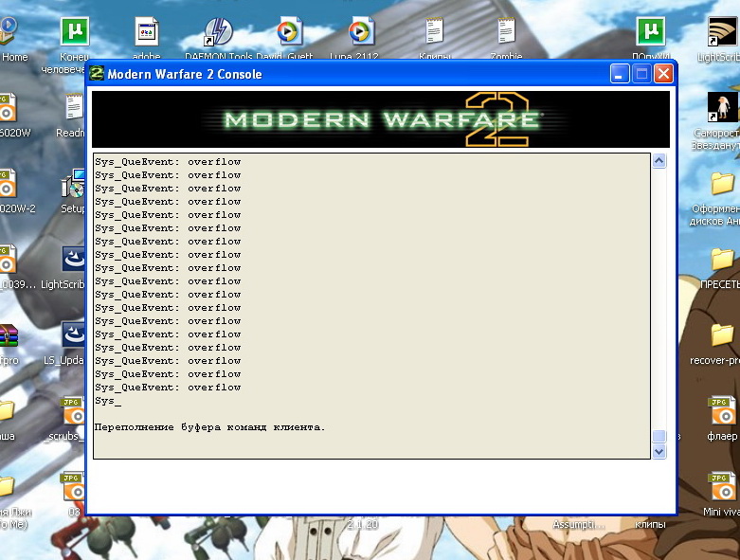Select the Setup installer icon

(73, 183)
